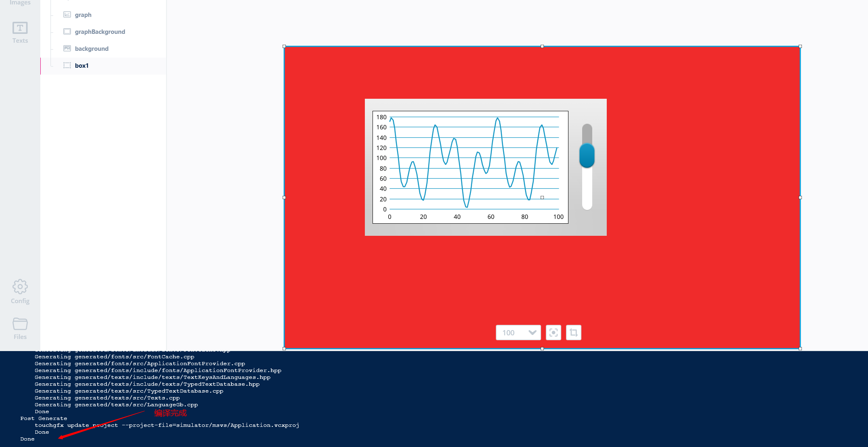
Task: Click the box1 layer in outliner
Action: [82, 65]
